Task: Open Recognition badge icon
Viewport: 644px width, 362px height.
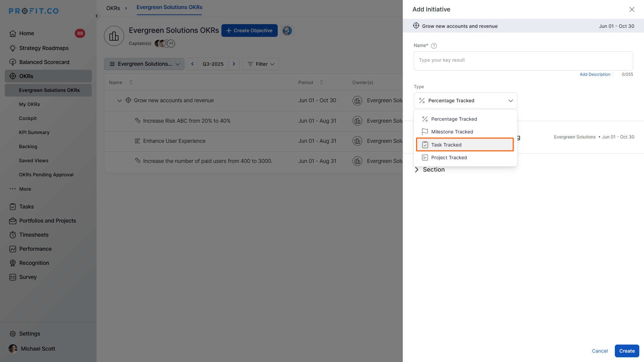Action: coord(13,263)
